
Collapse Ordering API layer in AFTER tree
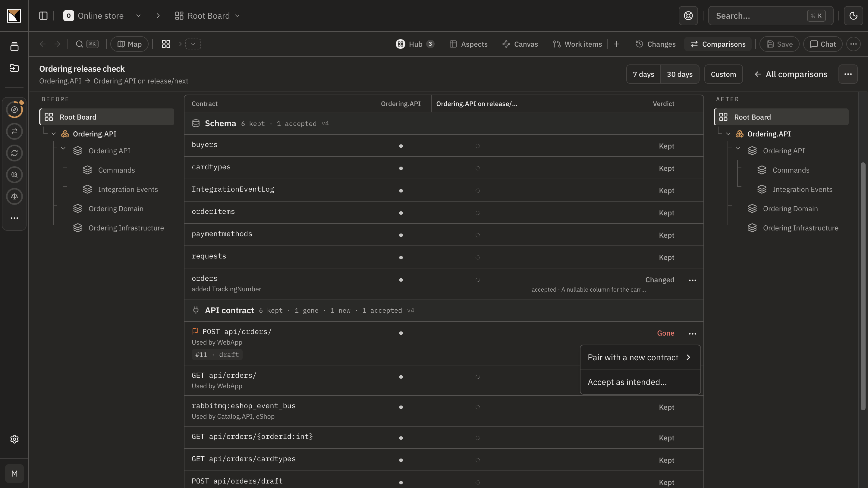pos(737,148)
